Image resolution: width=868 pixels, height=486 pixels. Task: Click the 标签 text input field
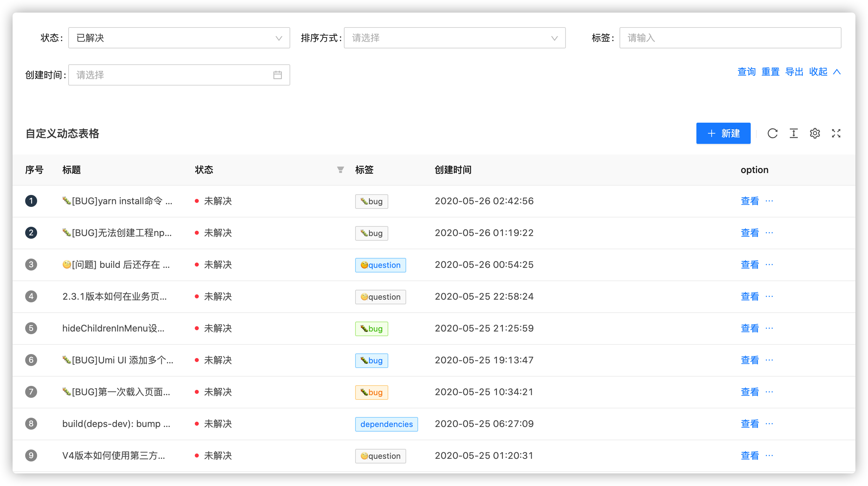(x=730, y=38)
